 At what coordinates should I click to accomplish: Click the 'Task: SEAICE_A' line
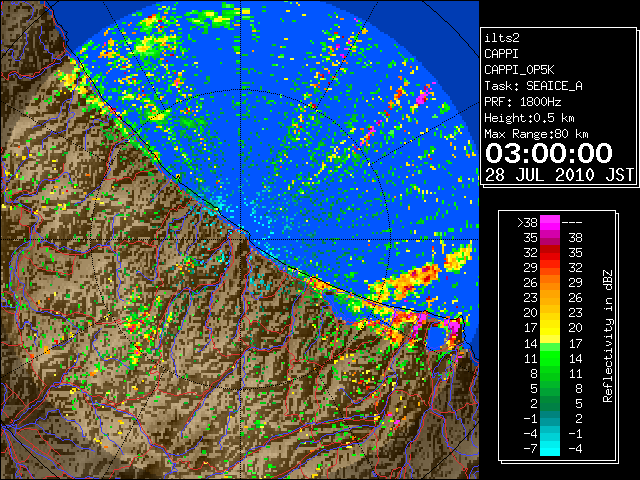pyautogui.click(x=533, y=86)
